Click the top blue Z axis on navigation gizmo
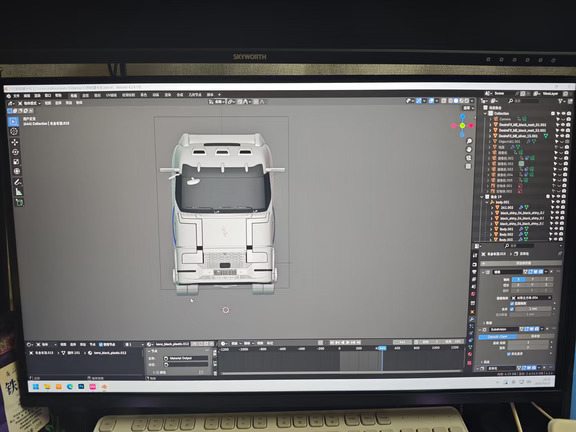This screenshot has height=432, width=576. coord(462,116)
